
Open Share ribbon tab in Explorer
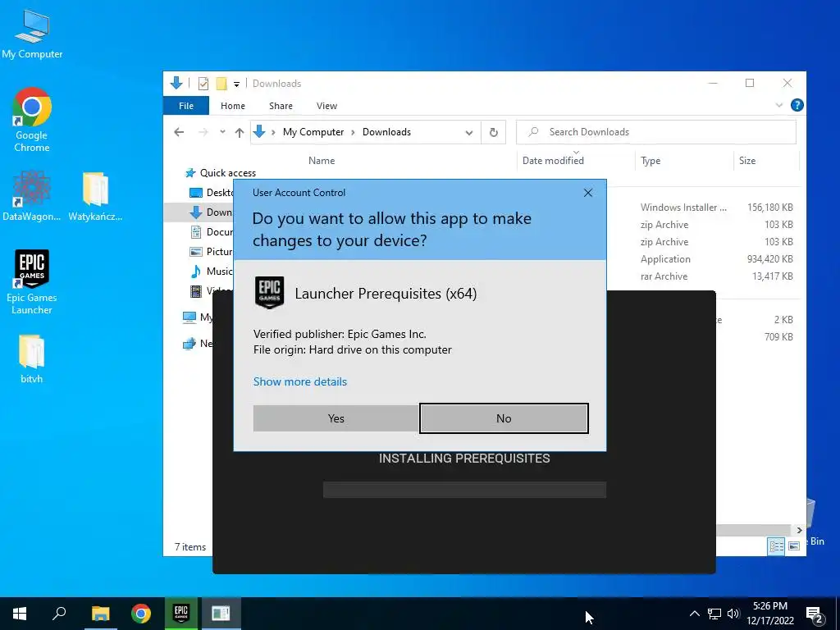pos(281,106)
